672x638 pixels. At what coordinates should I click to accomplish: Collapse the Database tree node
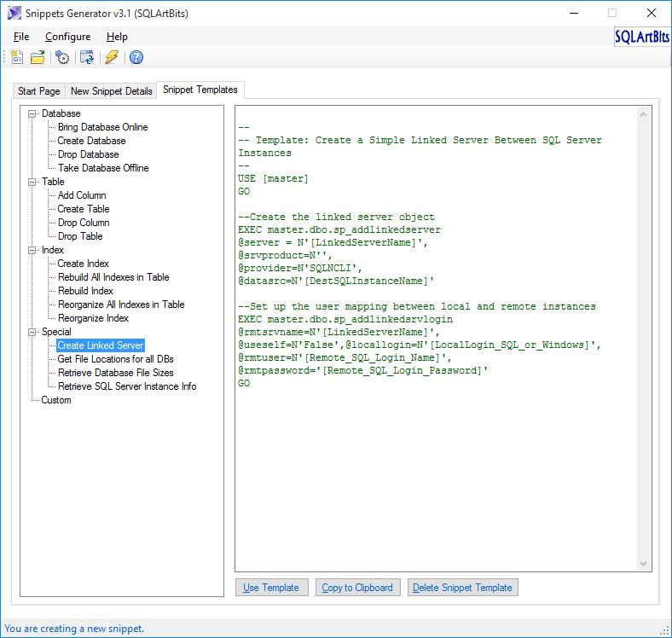click(x=32, y=113)
